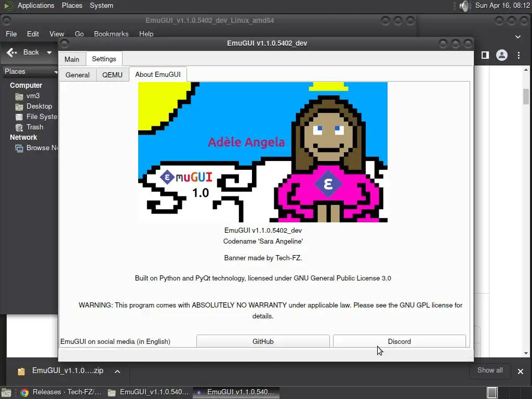Click the Chrome scrollbar up arrow
This screenshot has width=532, height=399.
[526, 70]
